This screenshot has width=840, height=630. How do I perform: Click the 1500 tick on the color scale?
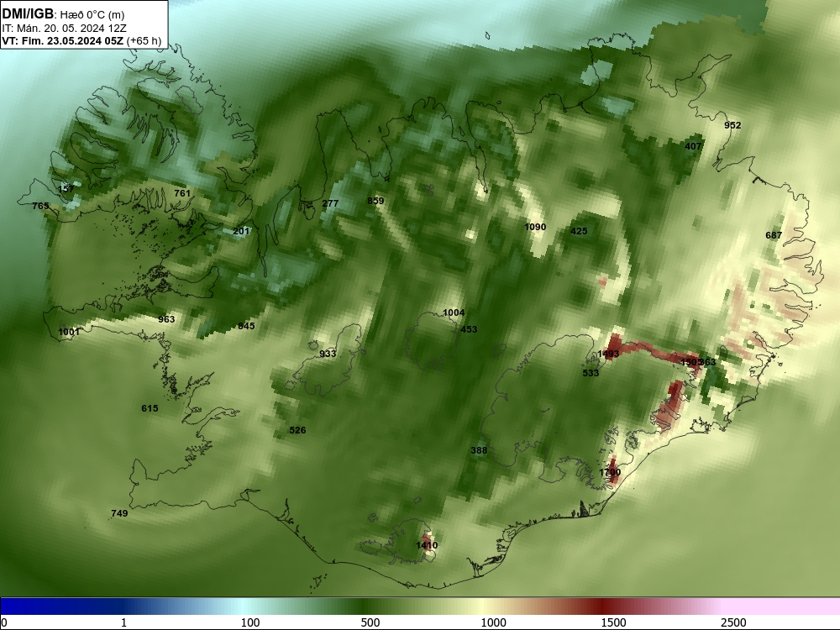613,622
